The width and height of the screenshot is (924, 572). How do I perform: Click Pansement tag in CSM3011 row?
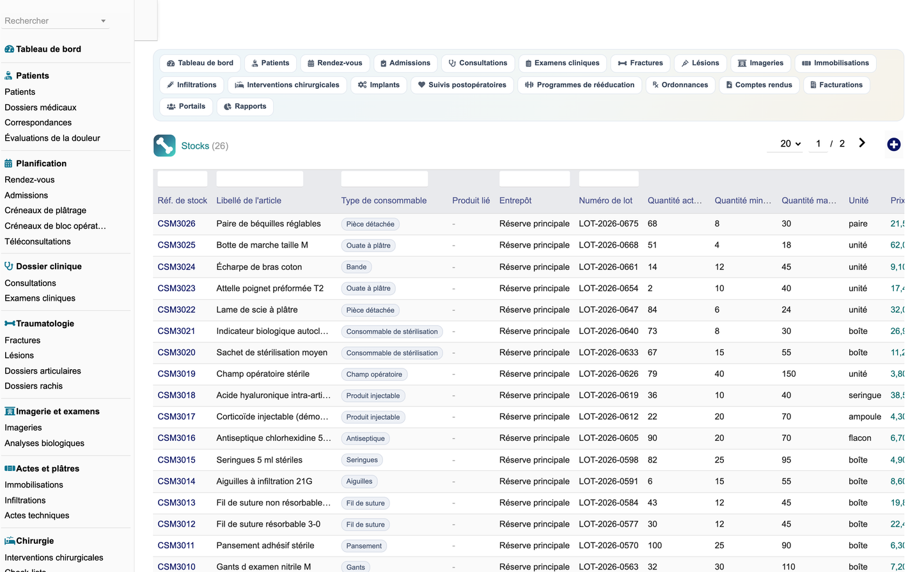(x=364, y=546)
